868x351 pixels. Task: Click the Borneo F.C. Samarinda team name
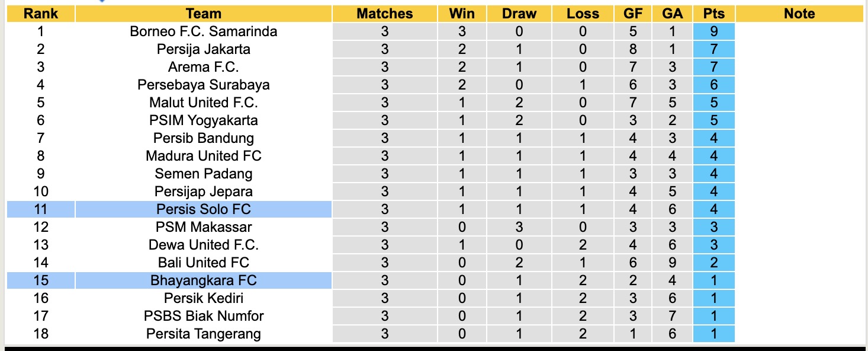(x=203, y=31)
